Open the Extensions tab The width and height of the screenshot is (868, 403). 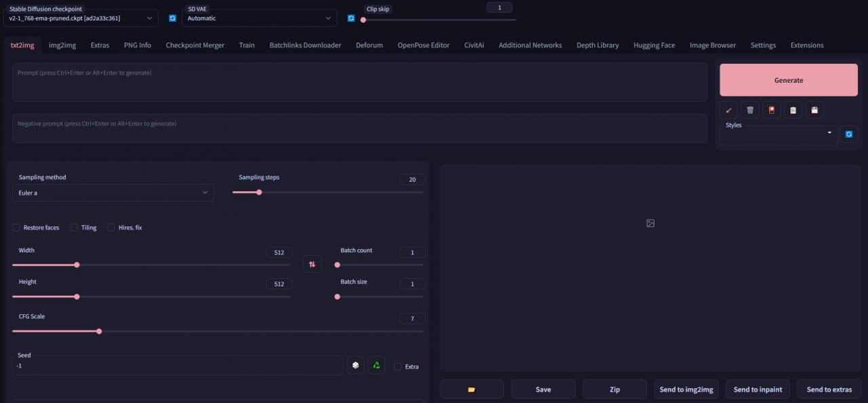[807, 45]
